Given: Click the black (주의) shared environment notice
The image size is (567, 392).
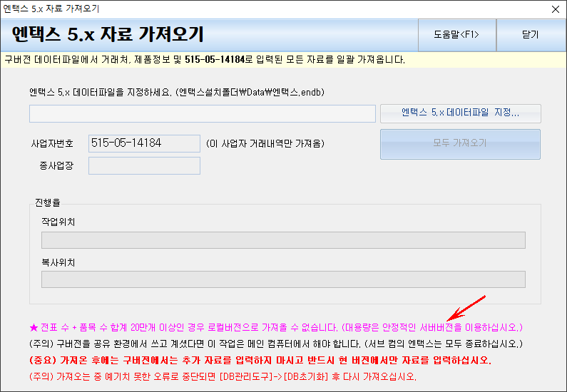Looking at the screenshot, I should [x=275, y=344].
